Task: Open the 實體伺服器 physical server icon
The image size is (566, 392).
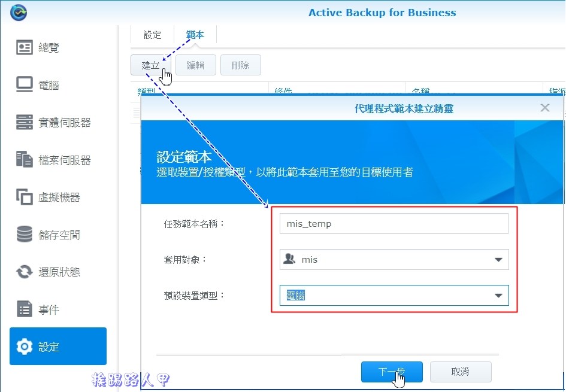Action: (x=24, y=122)
